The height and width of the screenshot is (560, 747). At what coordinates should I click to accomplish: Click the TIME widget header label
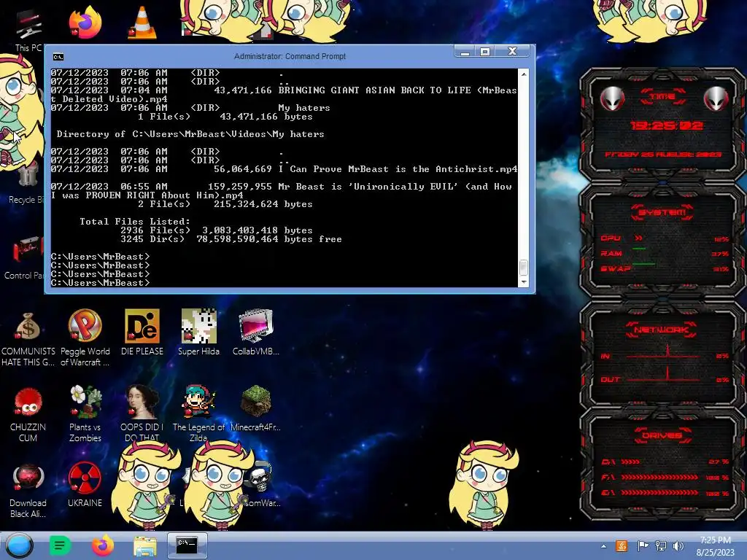(662, 96)
